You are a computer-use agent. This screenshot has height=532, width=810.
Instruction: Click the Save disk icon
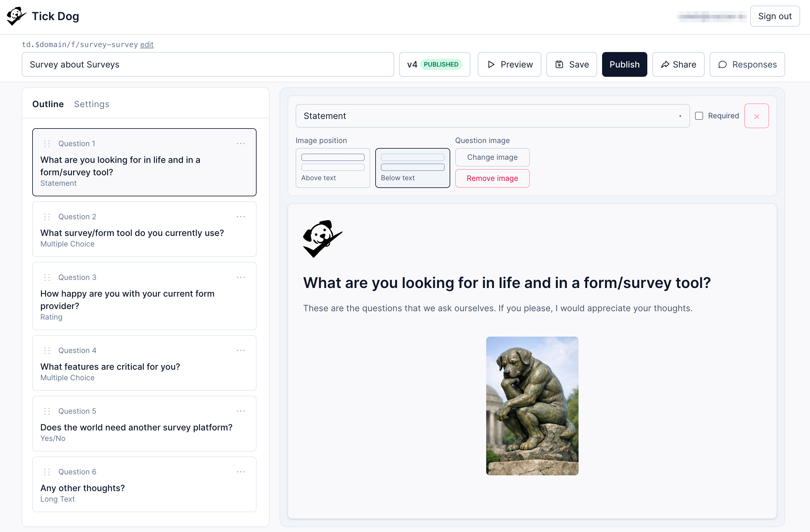[560, 64]
